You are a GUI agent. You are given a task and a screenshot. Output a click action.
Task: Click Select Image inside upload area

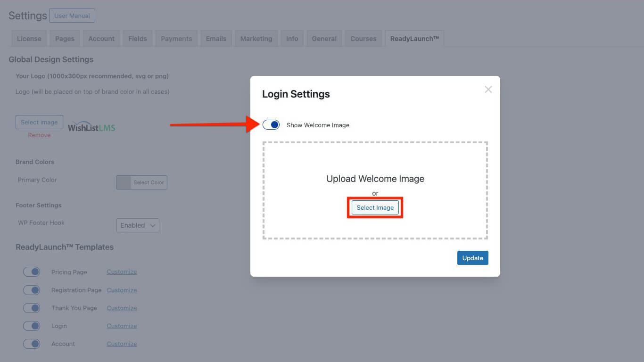tap(375, 207)
